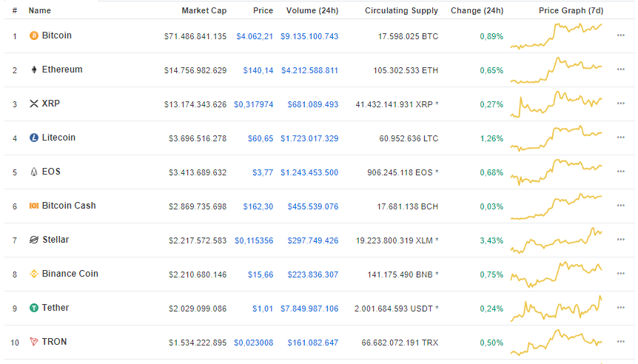The width and height of the screenshot is (638, 364).
Task: Open the three-dot menu for XRP row
Action: click(x=620, y=104)
